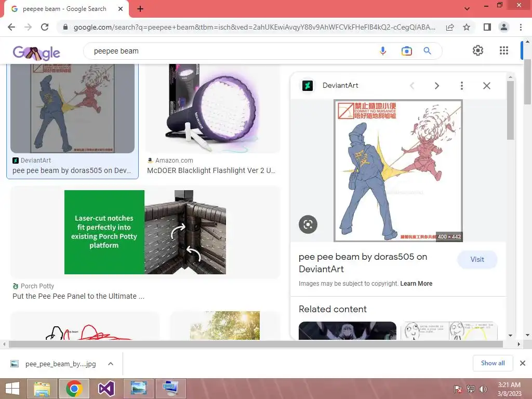
Task: Open the Windows Start menu
Action: [x=12, y=389]
